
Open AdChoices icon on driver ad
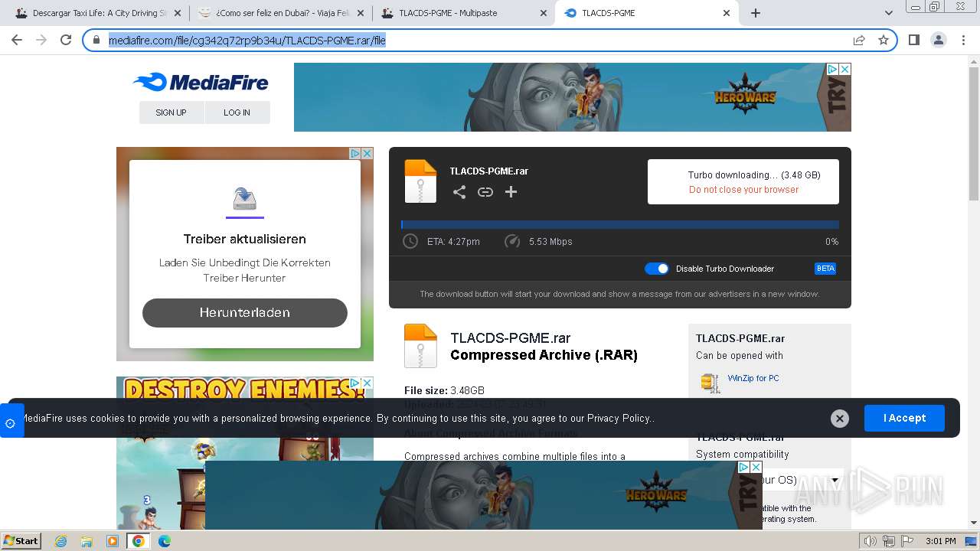click(355, 153)
